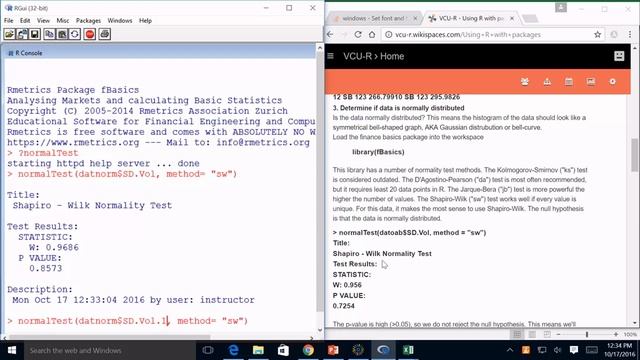Click the calendar icon in orange bar

pyautogui.click(x=569, y=82)
